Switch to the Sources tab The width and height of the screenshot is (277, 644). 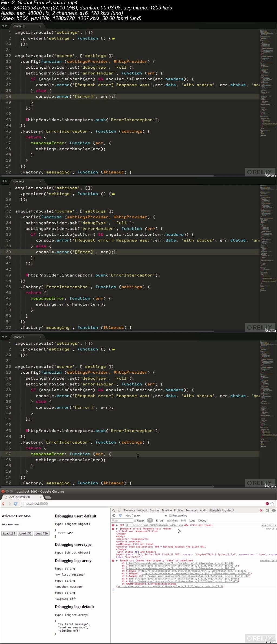[x=154, y=510]
